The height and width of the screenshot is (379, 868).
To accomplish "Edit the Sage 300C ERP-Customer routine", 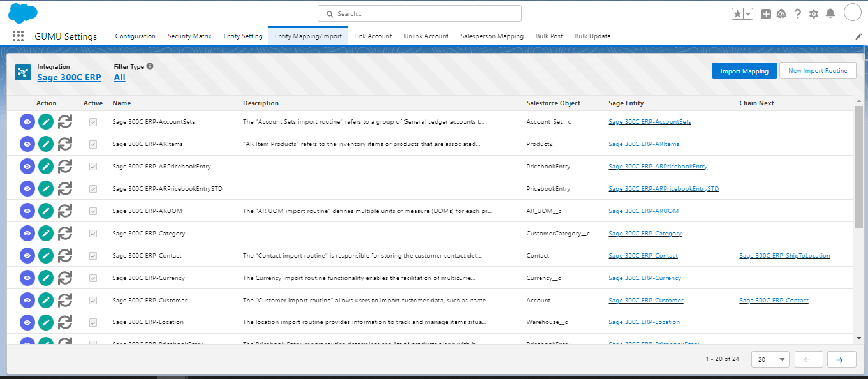I will (x=45, y=301).
